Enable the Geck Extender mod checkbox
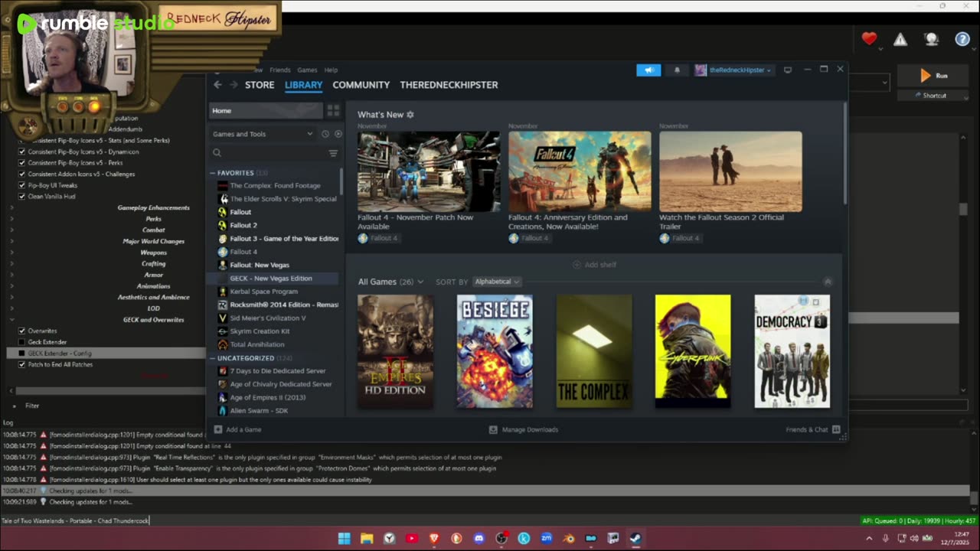Viewport: 980px width, 551px height. coord(21,342)
